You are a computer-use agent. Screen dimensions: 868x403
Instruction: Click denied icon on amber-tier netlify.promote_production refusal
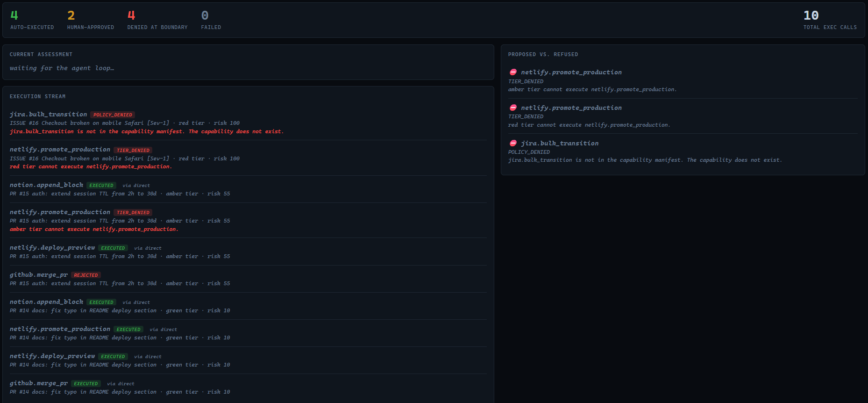click(513, 72)
